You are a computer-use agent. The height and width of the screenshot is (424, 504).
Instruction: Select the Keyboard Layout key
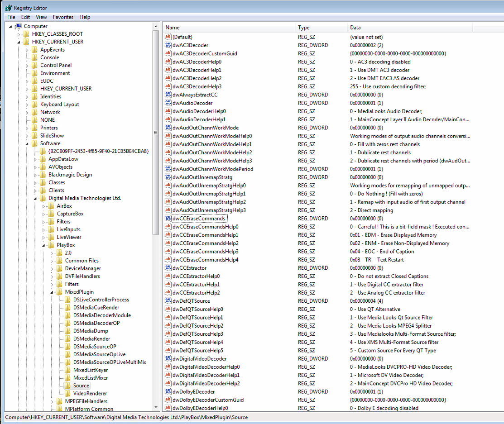(59, 105)
